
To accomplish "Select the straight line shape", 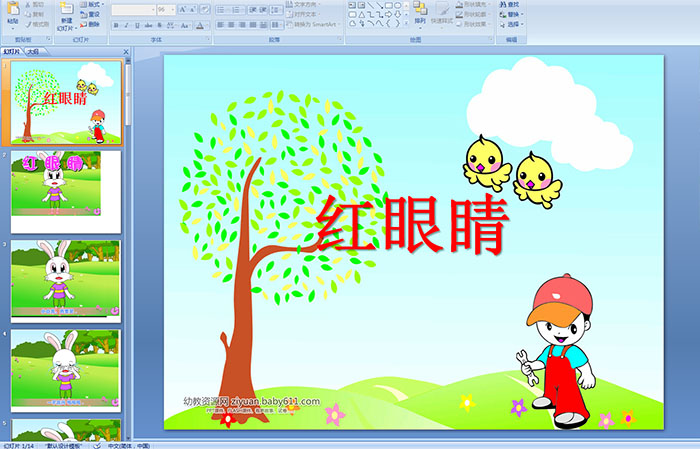I will coord(370,5).
